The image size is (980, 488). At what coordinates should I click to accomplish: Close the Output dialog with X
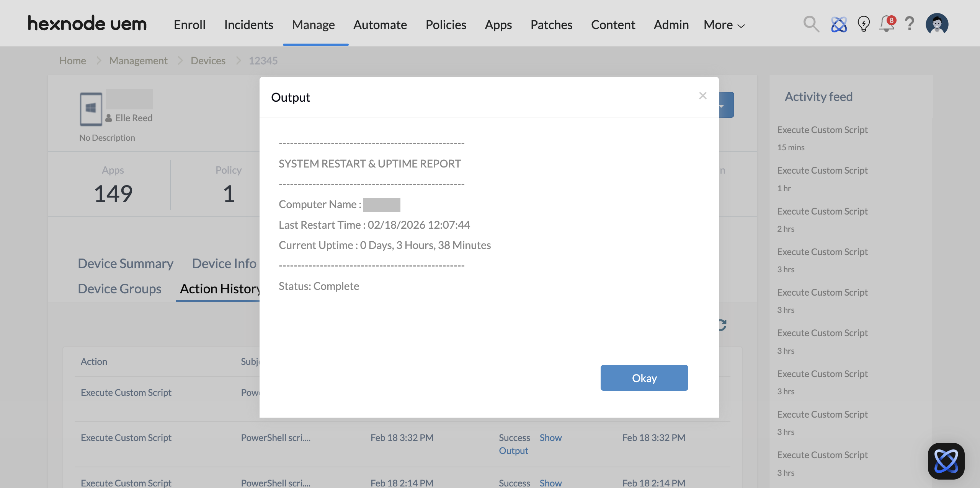[702, 96]
